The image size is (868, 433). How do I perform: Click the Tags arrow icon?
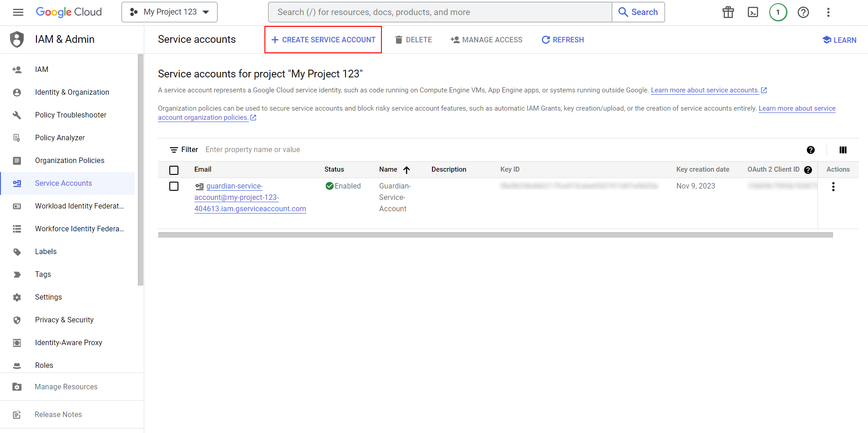[17, 275]
